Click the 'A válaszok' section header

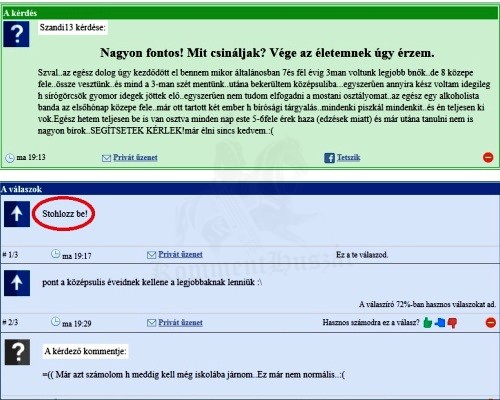pos(250,189)
